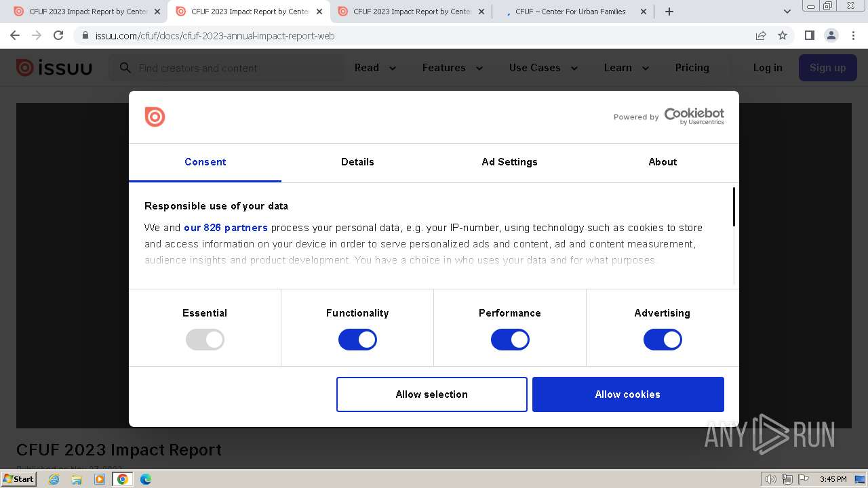Click Log in

pyautogui.click(x=768, y=68)
